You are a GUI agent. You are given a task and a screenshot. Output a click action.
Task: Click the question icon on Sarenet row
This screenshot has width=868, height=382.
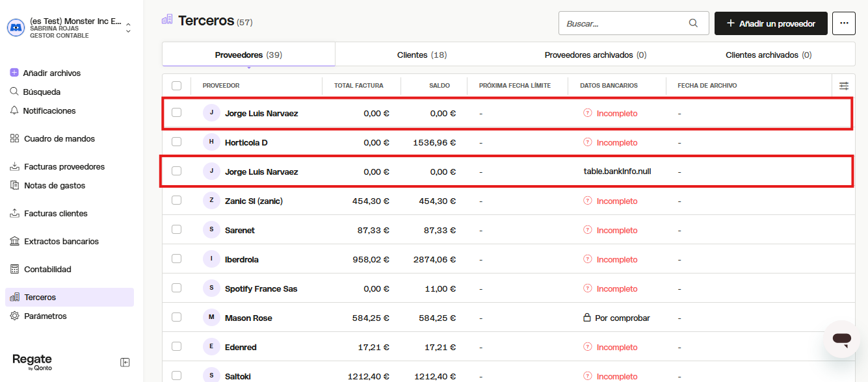click(x=588, y=230)
